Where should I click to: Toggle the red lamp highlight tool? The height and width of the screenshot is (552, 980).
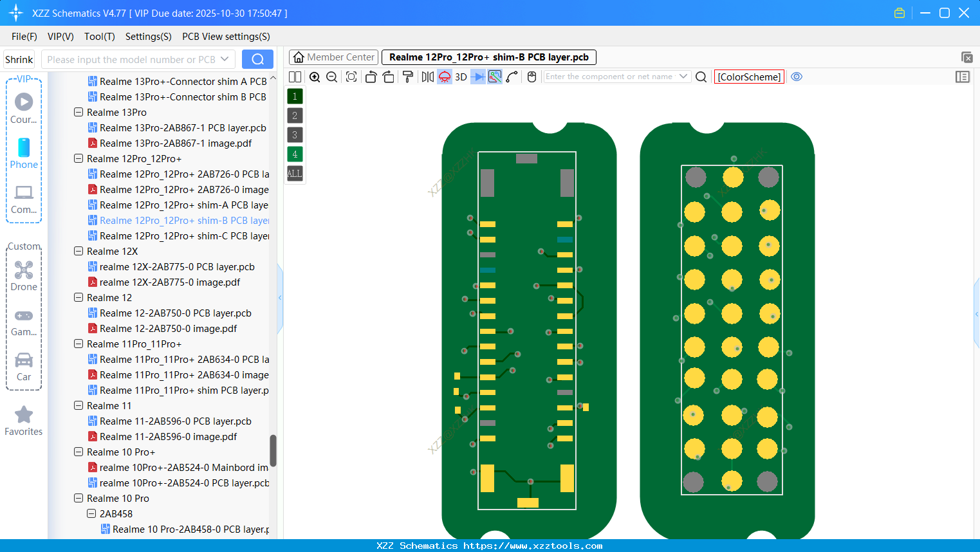pyautogui.click(x=443, y=77)
